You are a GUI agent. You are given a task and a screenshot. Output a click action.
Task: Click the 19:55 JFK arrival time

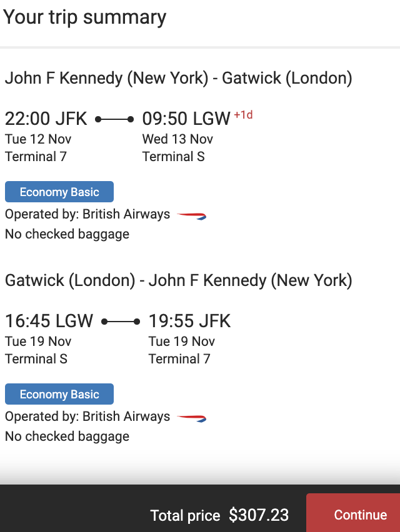(189, 322)
